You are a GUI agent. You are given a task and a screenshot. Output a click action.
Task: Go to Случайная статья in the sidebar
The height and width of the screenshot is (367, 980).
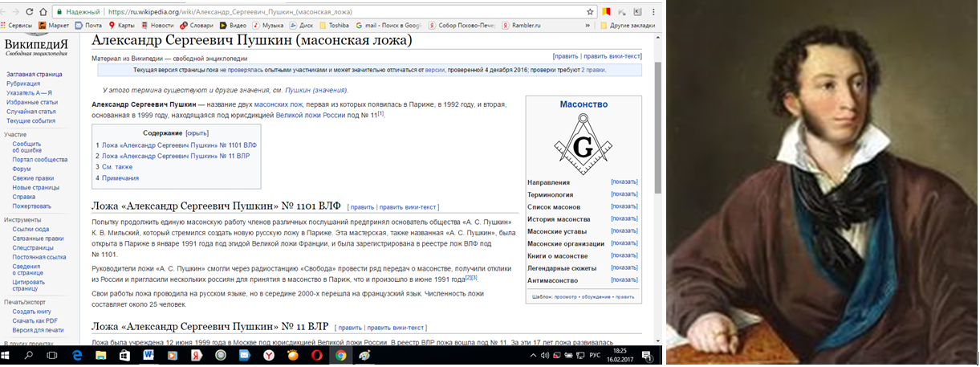(30, 111)
